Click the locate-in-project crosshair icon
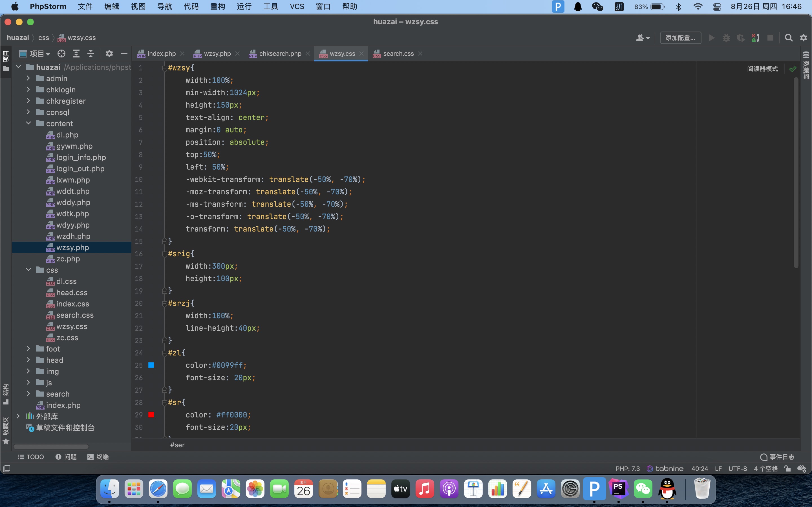Viewport: 812px width, 507px height. 61,54
